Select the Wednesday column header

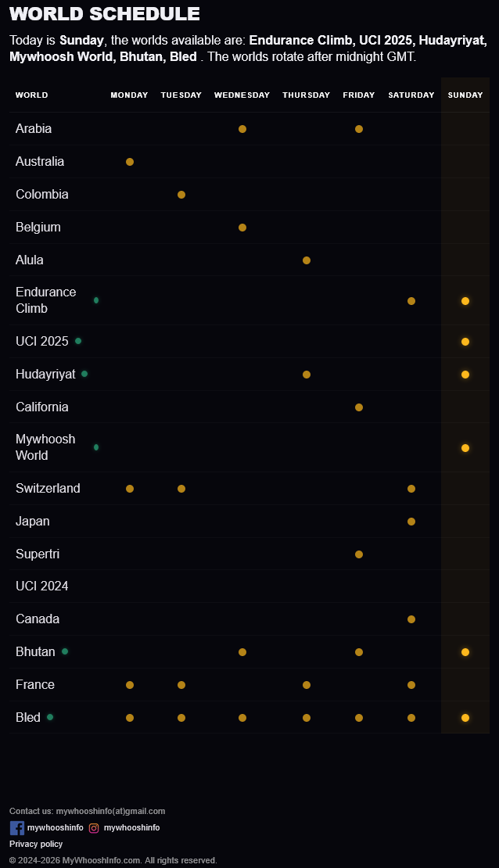pos(242,95)
